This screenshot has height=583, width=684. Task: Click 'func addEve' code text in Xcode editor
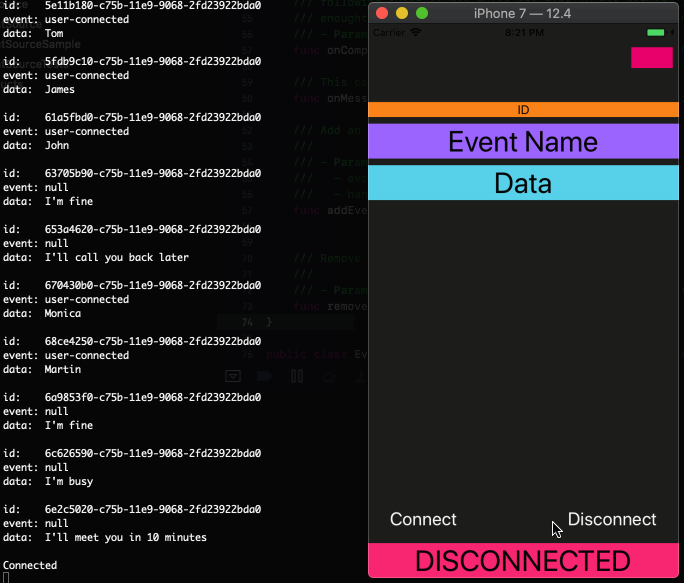pyautogui.click(x=331, y=210)
